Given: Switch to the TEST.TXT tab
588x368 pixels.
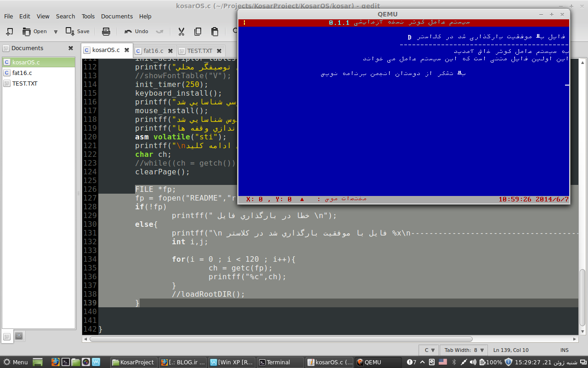Looking at the screenshot, I should pos(199,51).
